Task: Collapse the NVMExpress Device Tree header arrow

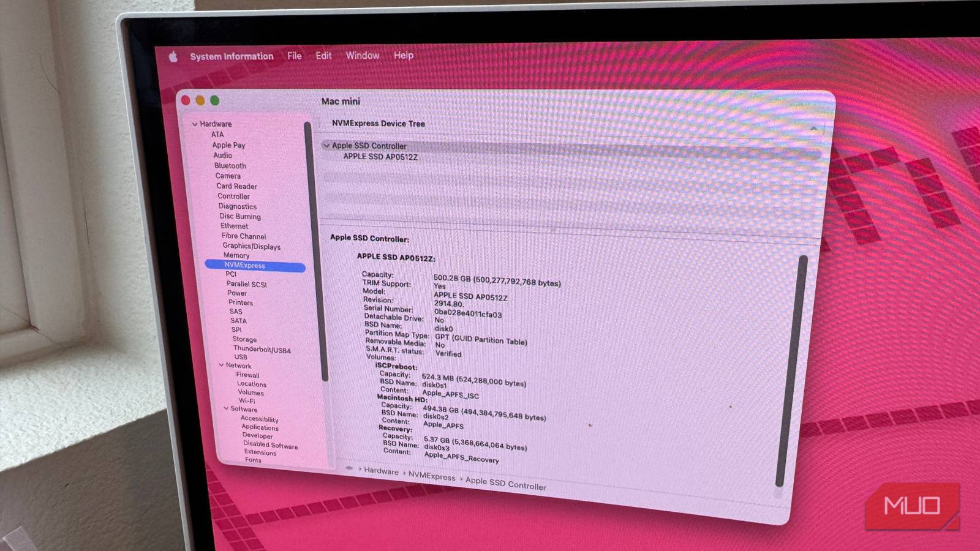Action: click(x=813, y=129)
